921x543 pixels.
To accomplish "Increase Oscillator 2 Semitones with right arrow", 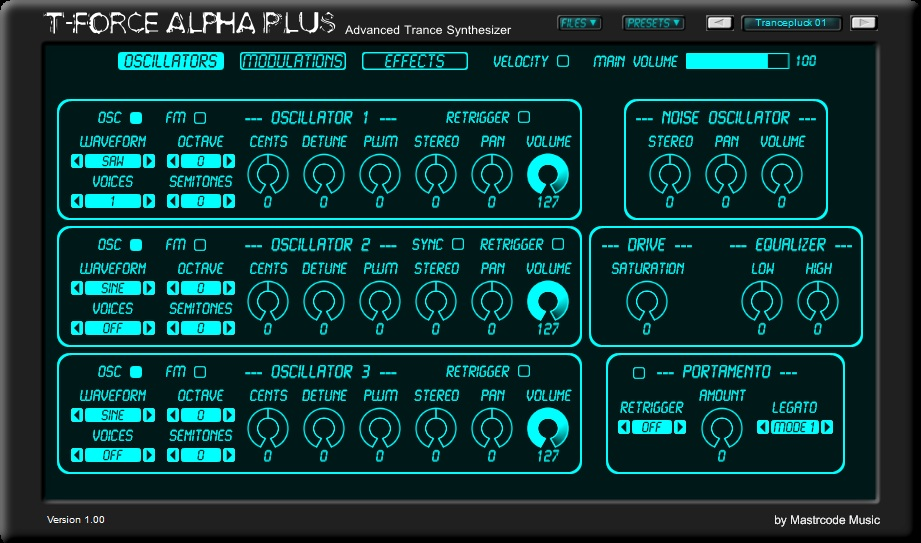I will tap(228, 328).
